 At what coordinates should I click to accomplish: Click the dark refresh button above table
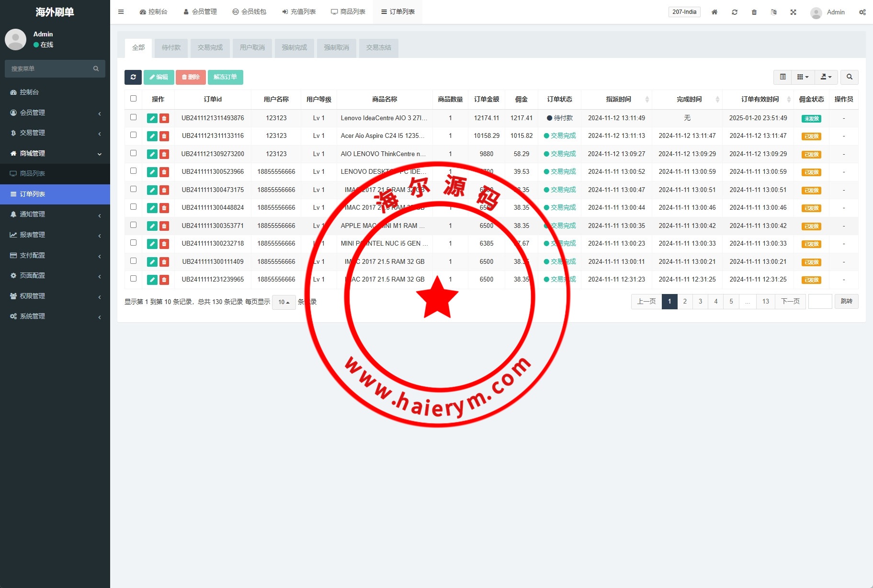[x=133, y=77]
